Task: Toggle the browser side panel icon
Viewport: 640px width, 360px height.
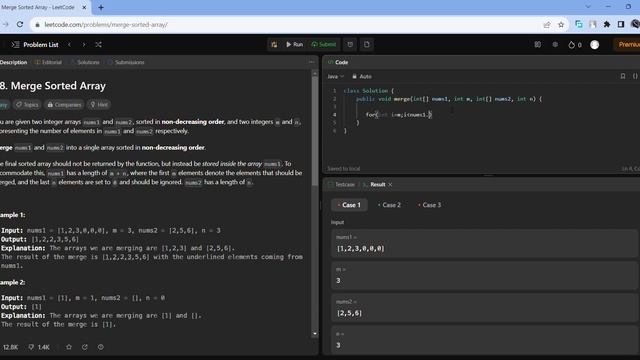Action: 621,24
